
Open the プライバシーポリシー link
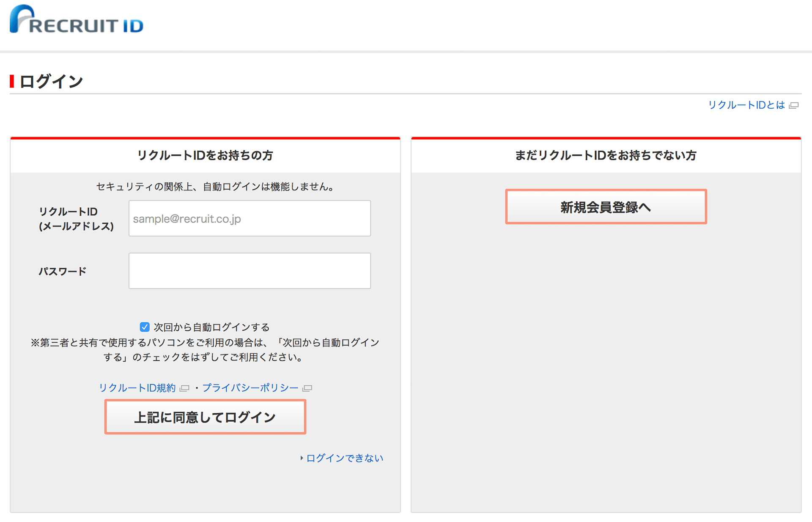(x=250, y=388)
